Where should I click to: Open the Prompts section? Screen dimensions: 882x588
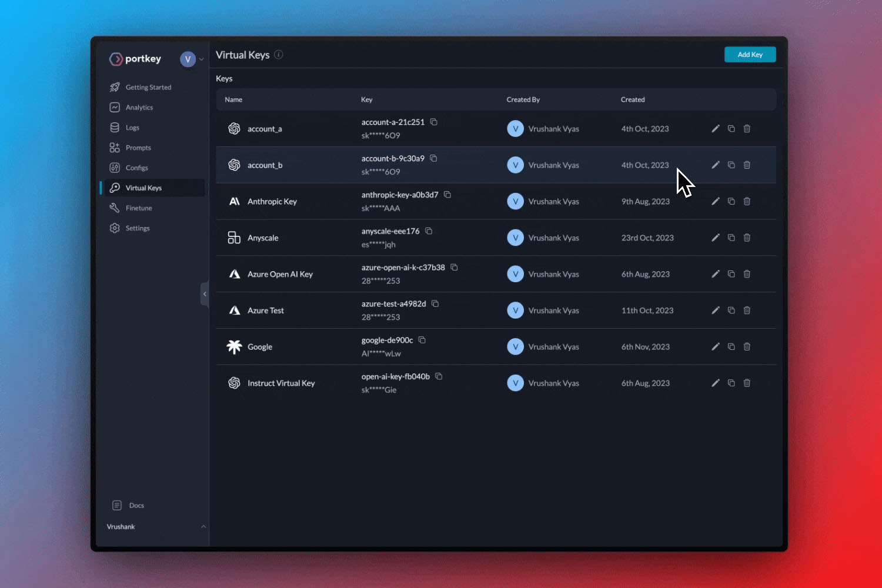[131, 148]
